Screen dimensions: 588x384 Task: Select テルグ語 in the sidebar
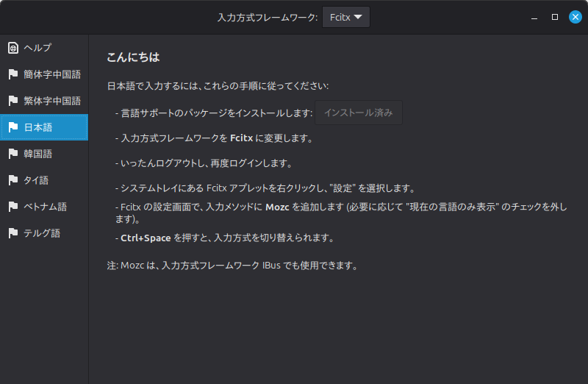click(42, 233)
